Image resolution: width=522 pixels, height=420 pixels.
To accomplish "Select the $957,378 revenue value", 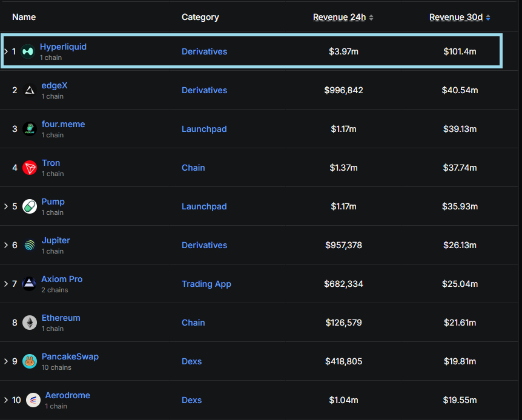I will pyautogui.click(x=343, y=245).
